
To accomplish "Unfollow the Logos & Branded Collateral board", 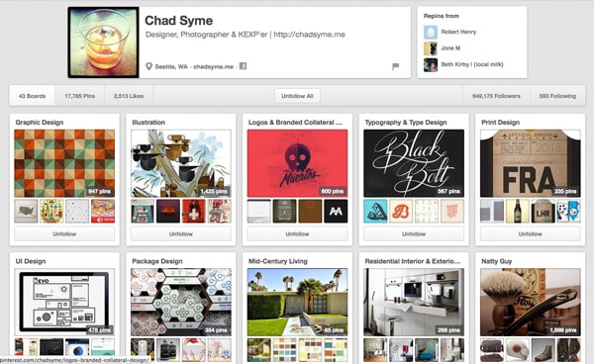I will click(x=297, y=233).
